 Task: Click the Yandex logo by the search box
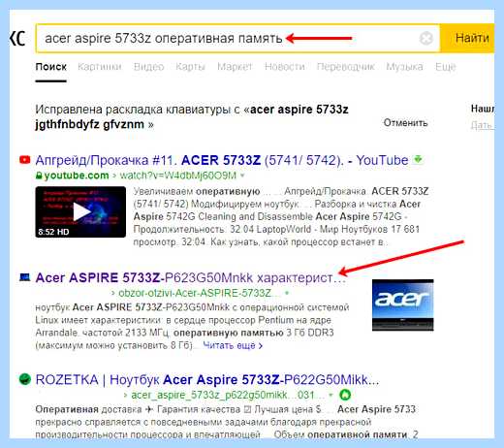pos(17,39)
